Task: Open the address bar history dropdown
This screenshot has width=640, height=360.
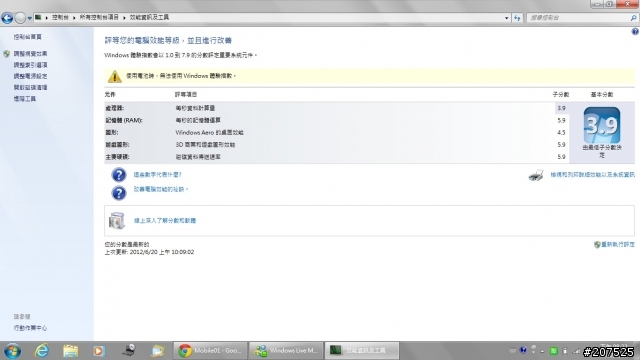Action: 507,18
